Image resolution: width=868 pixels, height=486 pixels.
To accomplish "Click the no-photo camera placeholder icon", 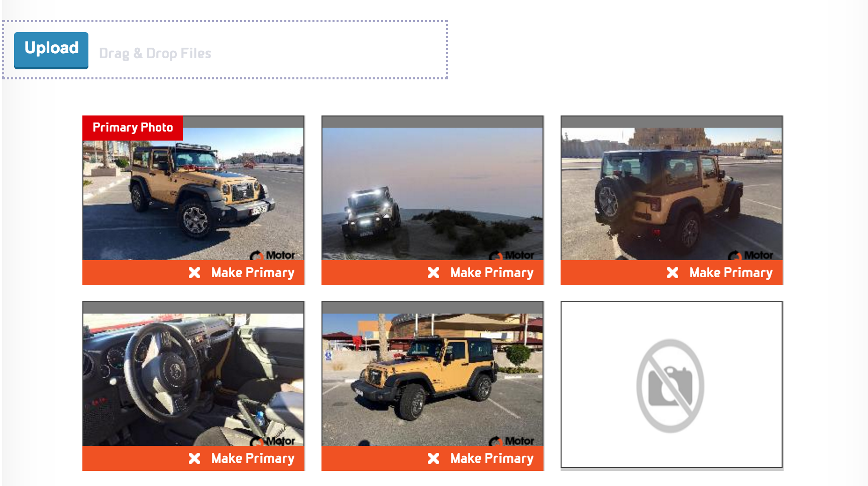I will 670,386.
